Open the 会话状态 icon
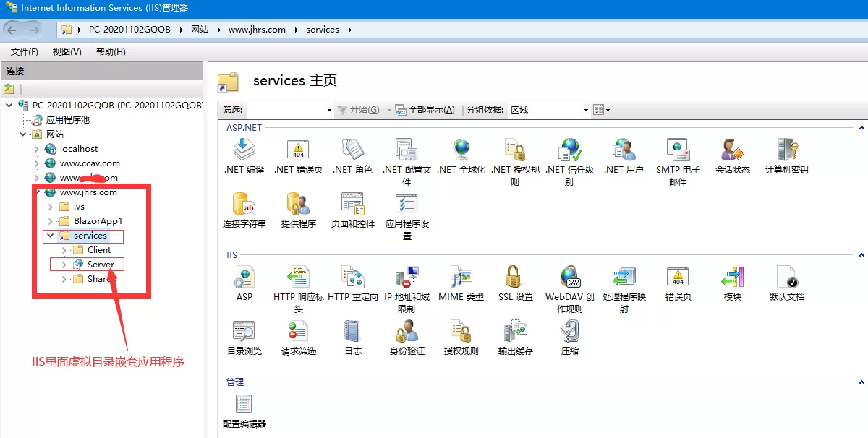Viewport: 868px width, 438px height. click(x=732, y=150)
